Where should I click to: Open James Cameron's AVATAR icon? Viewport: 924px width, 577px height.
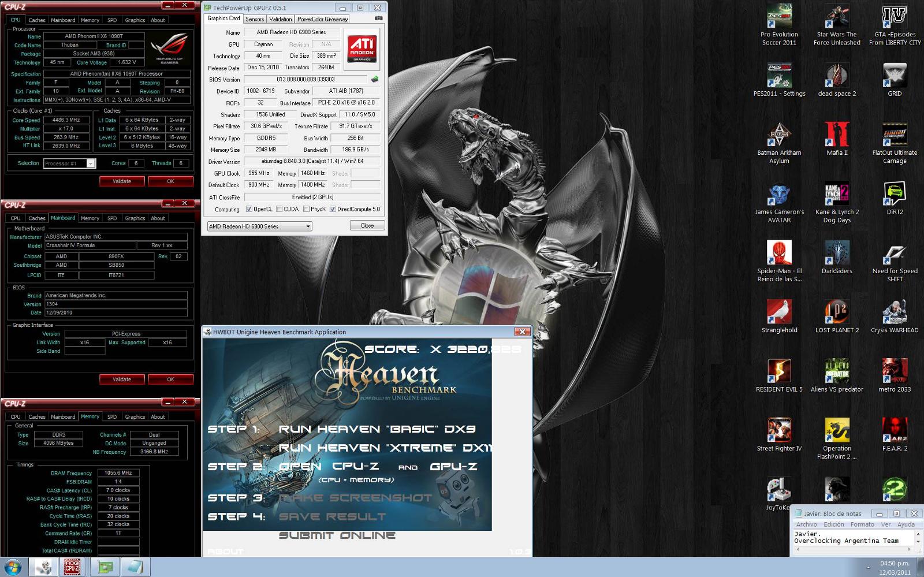click(x=779, y=203)
